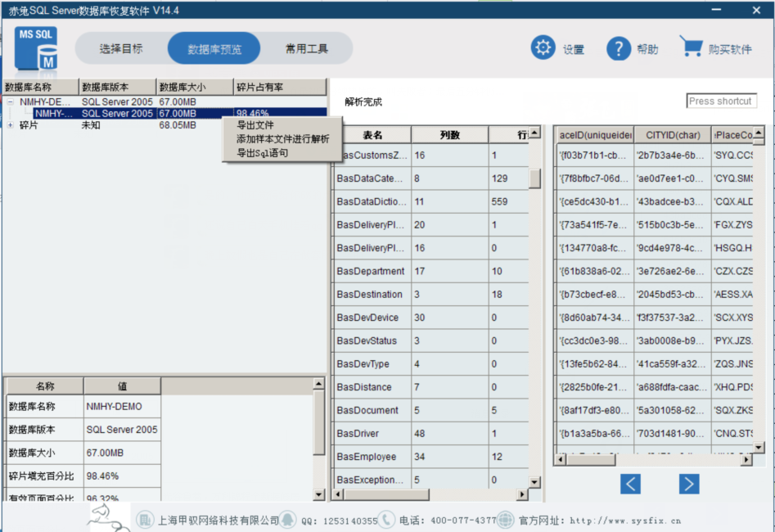775x532 pixels.
Task: Select 导出文件 from the context menu
Action: (x=255, y=125)
